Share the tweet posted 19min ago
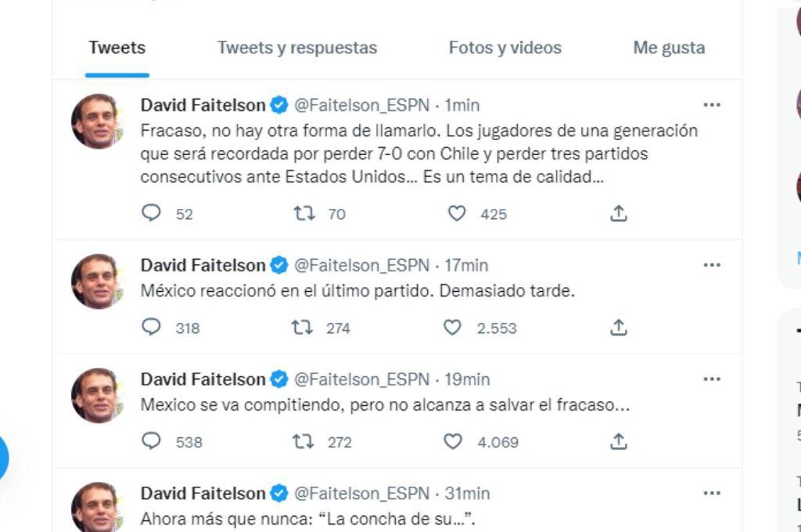Image resolution: width=801 pixels, height=532 pixels. pos(619,442)
